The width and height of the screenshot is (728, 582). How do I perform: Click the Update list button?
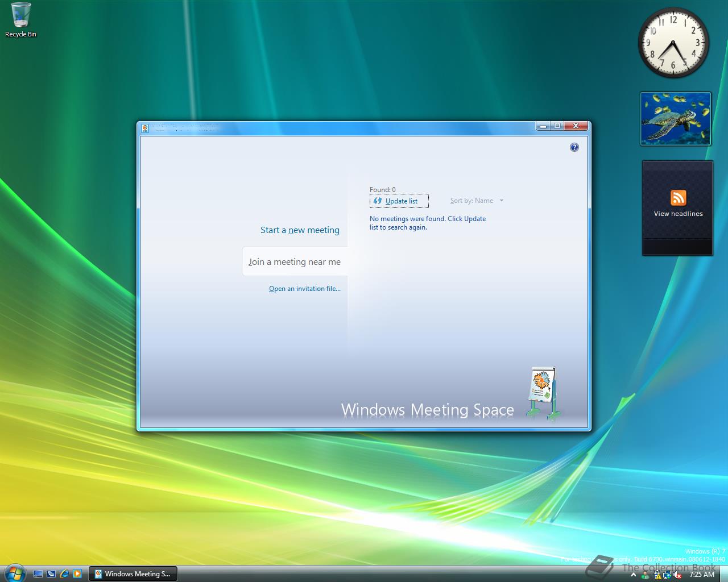pos(399,201)
